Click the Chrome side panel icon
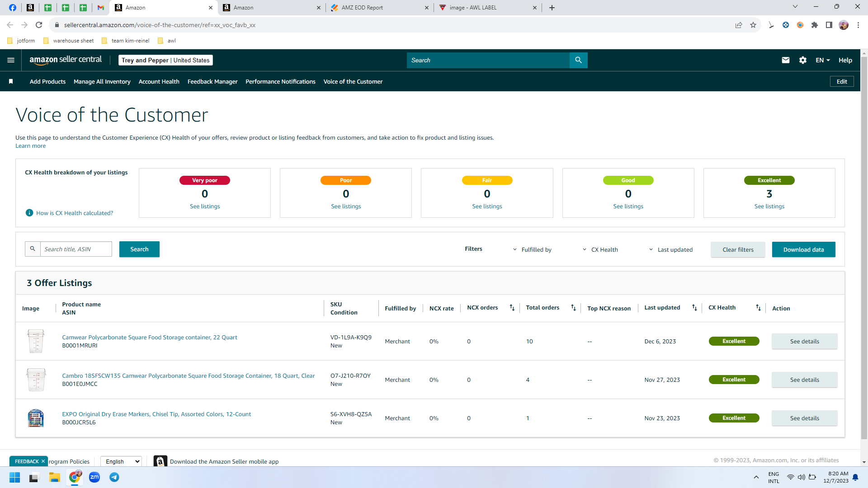The image size is (868, 488). pyautogui.click(x=829, y=25)
